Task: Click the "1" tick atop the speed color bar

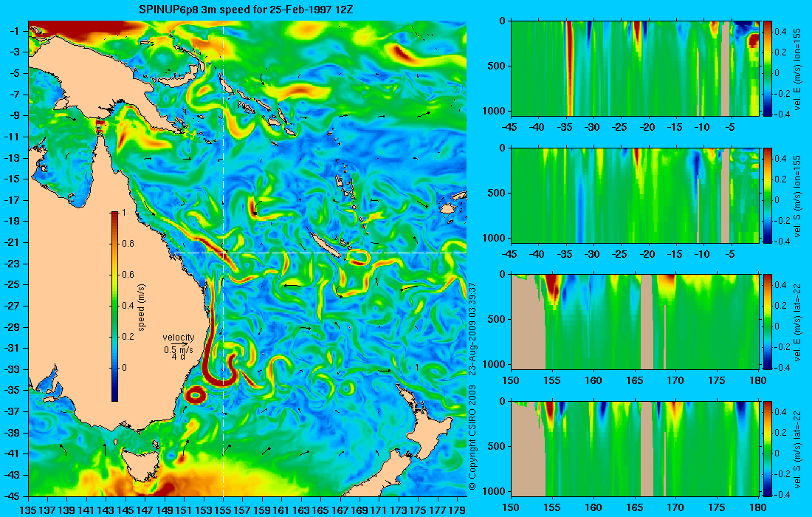Action: point(123,213)
